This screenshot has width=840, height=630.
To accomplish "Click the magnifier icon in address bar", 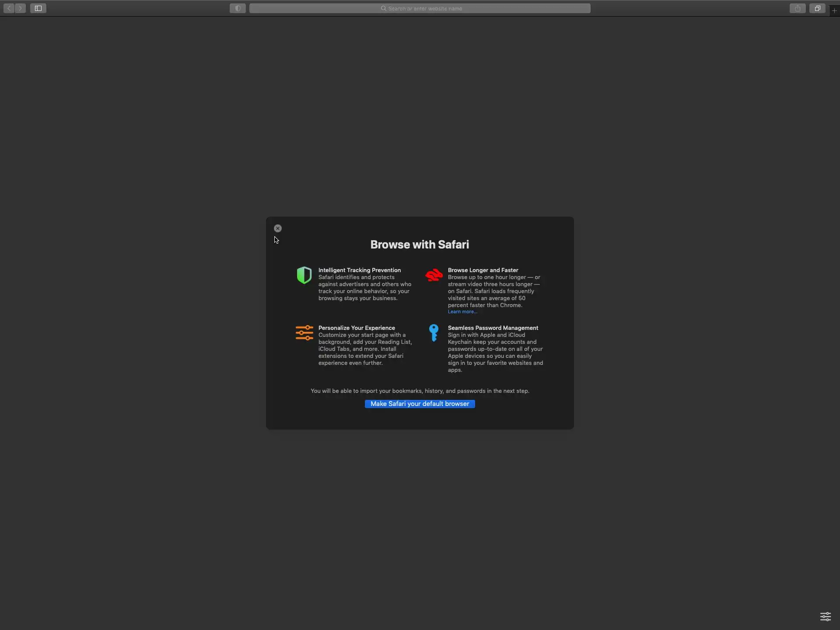I will (x=383, y=8).
